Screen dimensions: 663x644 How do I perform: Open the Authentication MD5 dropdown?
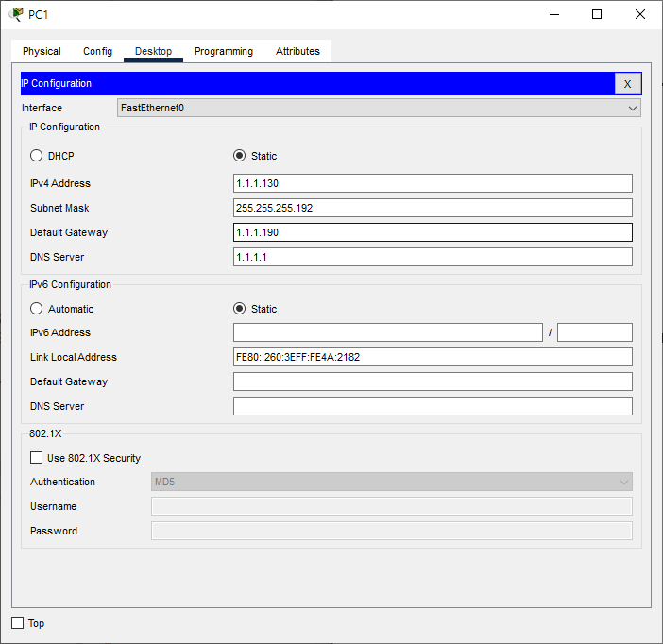coord(392,482)
